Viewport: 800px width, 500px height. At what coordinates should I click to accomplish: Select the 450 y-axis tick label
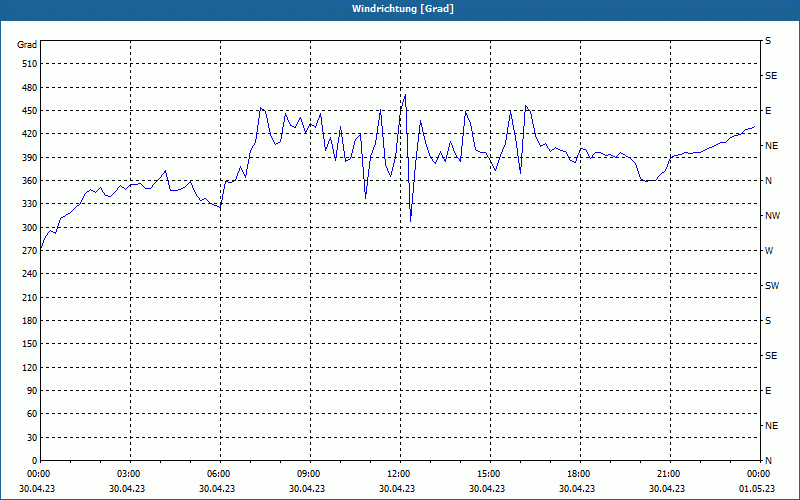pyautogui.click(x=30, y=111)
